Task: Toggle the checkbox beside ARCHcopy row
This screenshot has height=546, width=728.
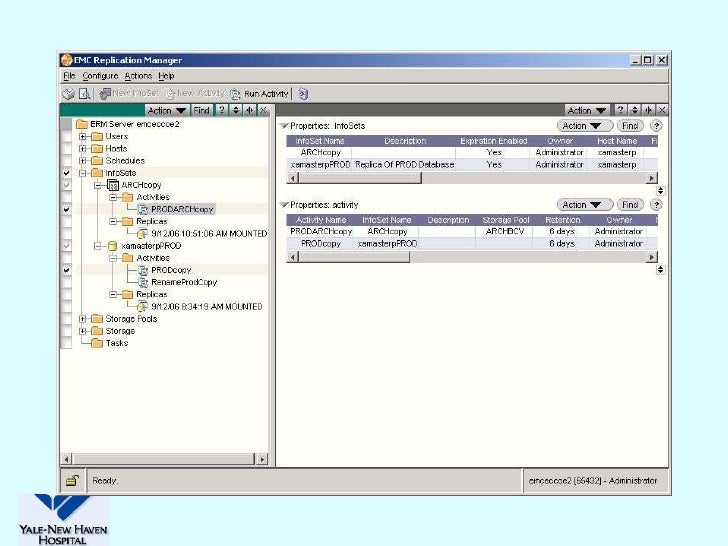Action: point(67,185)
